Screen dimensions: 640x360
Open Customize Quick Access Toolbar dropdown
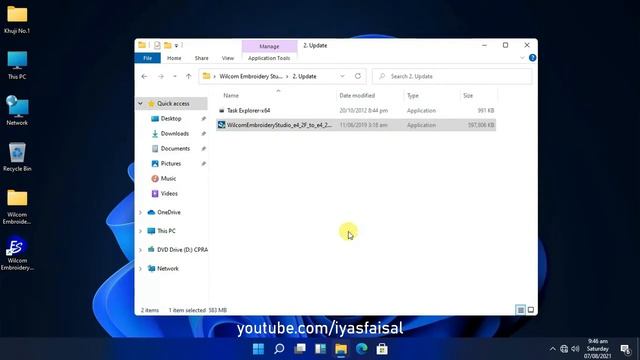[x=176, y=45]
